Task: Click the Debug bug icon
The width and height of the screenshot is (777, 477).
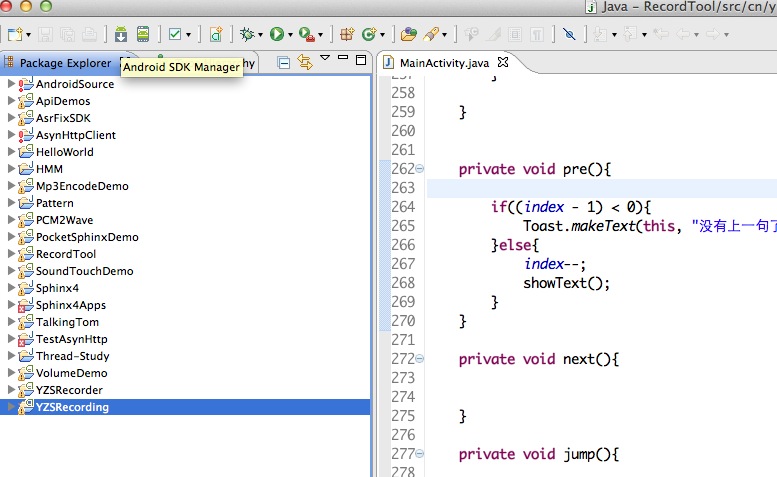Action: click(247, 34)
